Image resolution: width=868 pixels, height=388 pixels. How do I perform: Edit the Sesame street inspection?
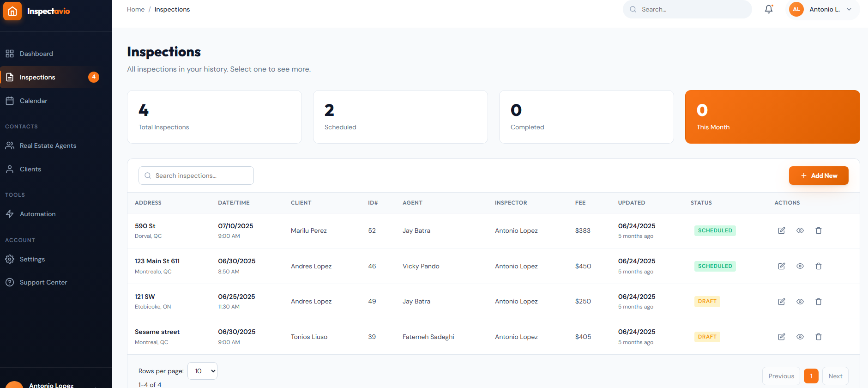click(782, 337)
